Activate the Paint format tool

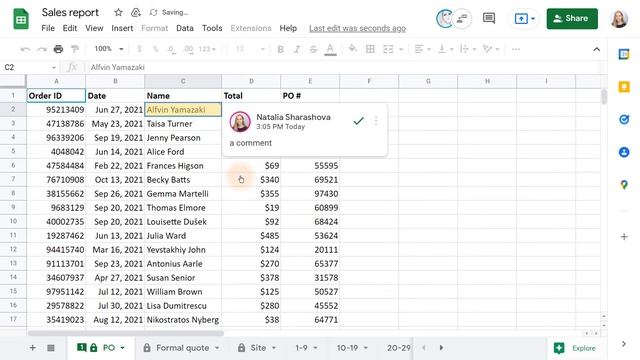click(x=75, y=49)
